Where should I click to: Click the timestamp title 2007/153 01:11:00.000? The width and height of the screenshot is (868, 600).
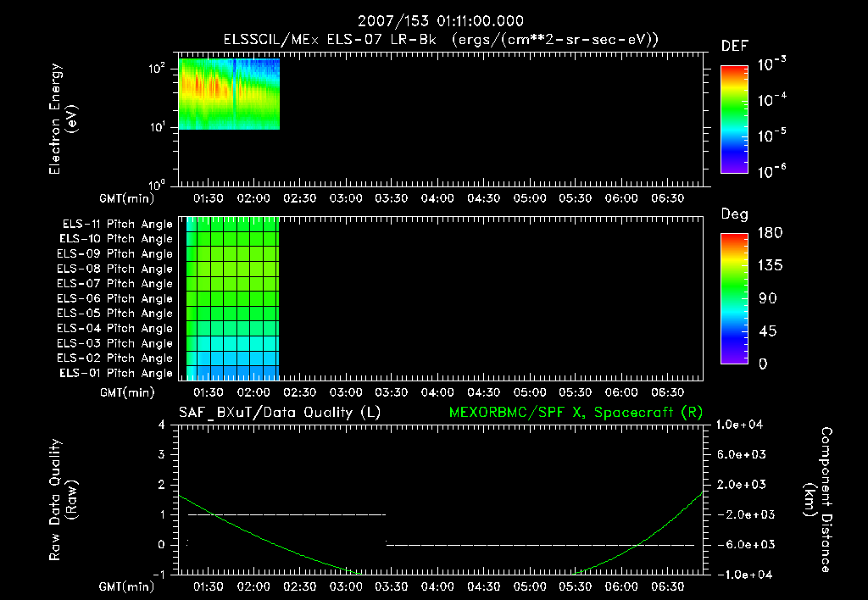point(441,21)
